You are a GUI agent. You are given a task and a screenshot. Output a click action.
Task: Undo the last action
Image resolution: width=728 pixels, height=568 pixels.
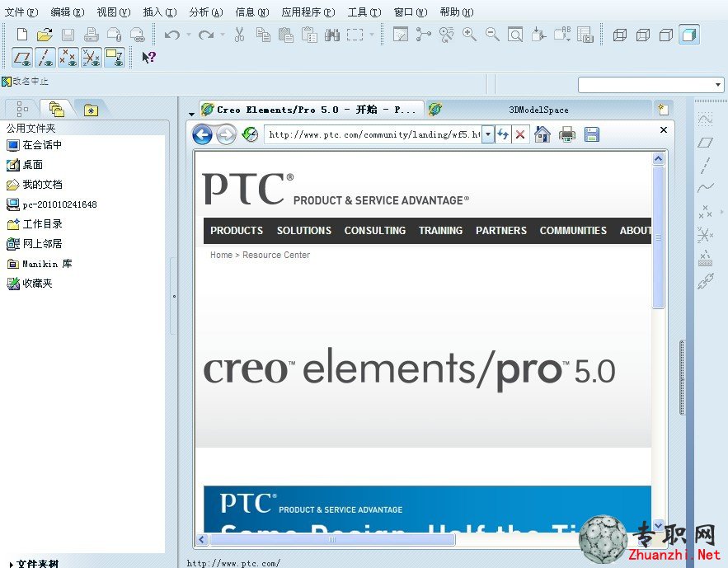172,35
